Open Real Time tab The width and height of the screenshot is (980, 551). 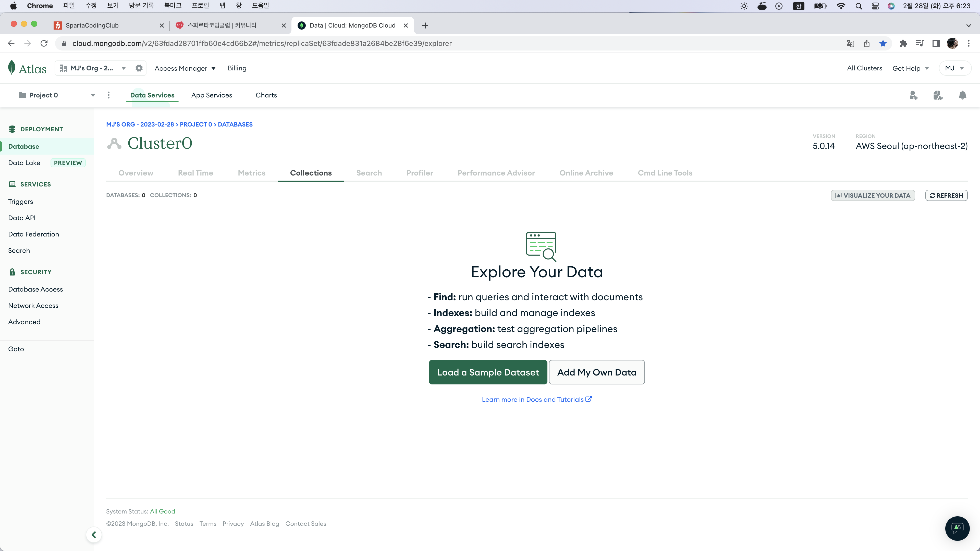(195, 173)
